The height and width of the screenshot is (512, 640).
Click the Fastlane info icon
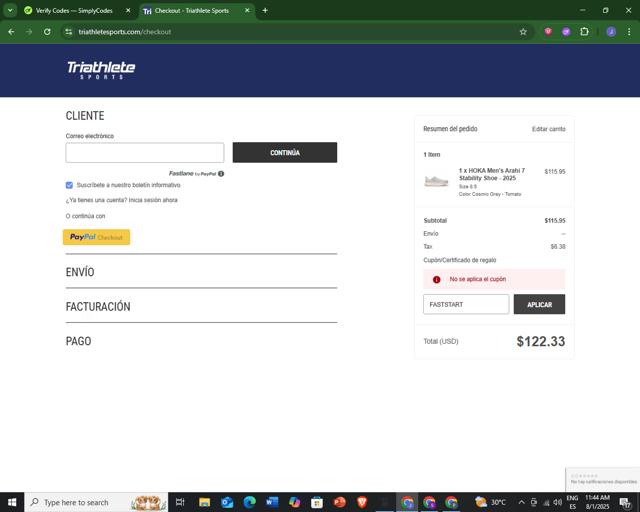coord(221,174)
